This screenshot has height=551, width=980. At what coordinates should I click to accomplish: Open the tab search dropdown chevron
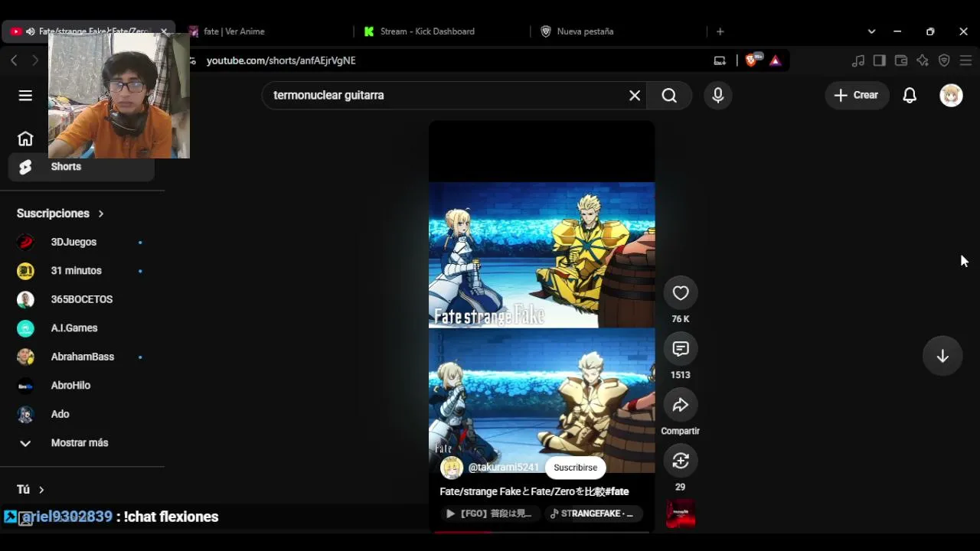pos(871,31)
